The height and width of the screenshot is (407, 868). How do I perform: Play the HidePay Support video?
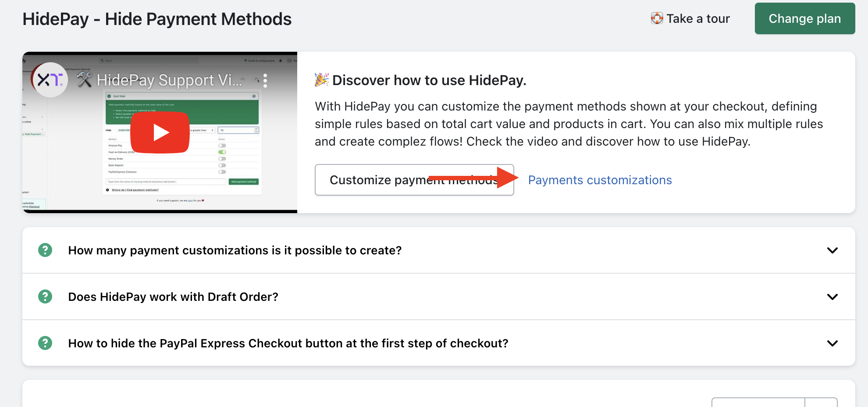[160, 132]
